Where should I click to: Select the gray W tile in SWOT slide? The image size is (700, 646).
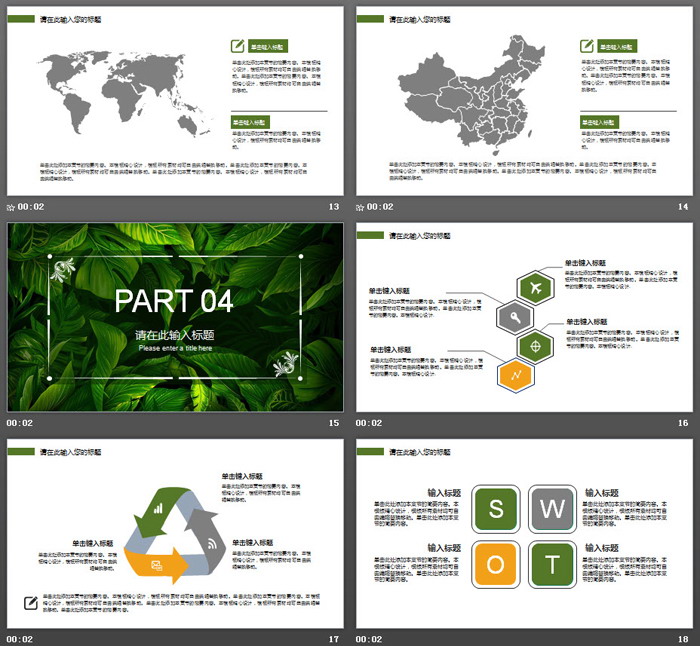coord(551,510)
